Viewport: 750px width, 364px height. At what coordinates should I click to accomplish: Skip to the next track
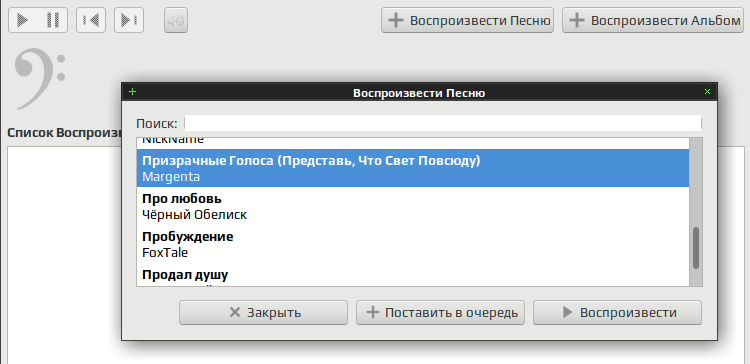pyautogui.click(x=129, y=20)
